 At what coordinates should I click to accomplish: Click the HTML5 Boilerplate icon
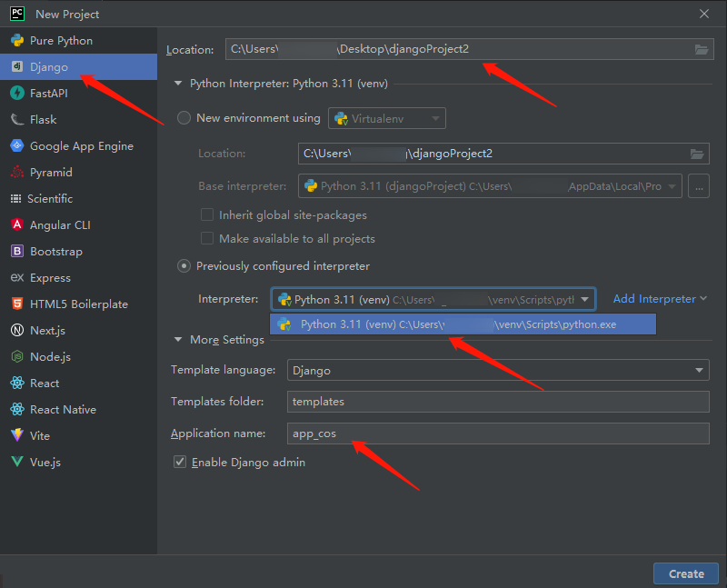17,304
